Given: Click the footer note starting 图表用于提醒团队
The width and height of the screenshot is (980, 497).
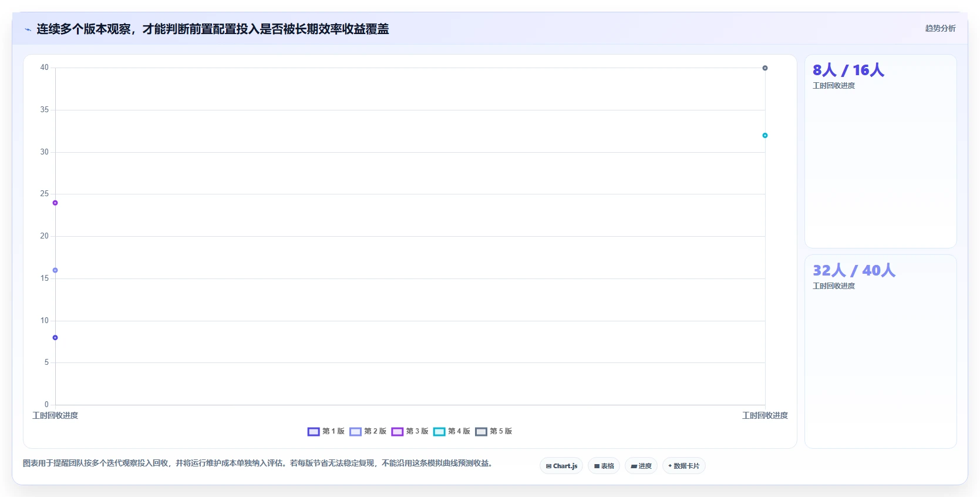Looking at the screenshot, I should pos(257,464).
